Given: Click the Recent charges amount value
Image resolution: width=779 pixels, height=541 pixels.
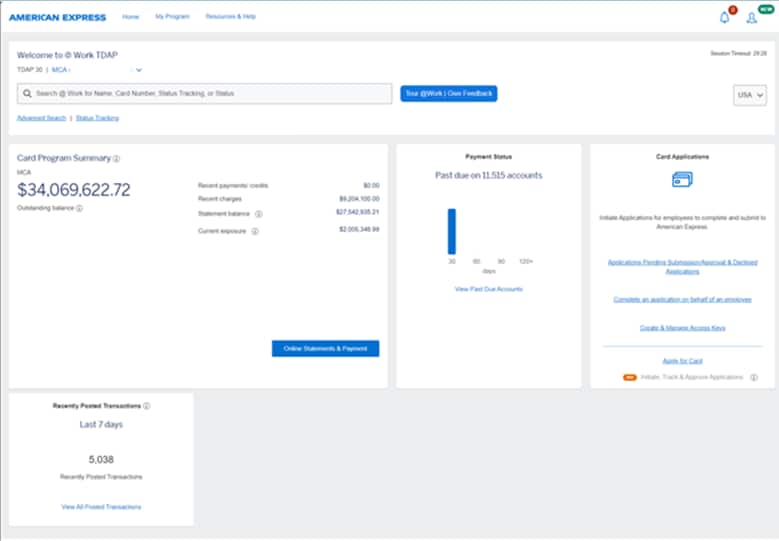Looking at the screenshot, I should 359,199.
